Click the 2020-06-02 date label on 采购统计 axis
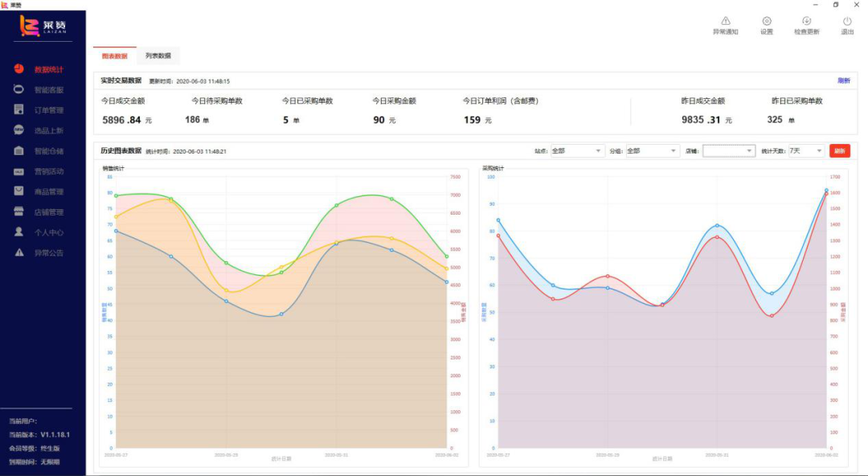Viewport: 868px width, 476px height. (x=826, y=455)
